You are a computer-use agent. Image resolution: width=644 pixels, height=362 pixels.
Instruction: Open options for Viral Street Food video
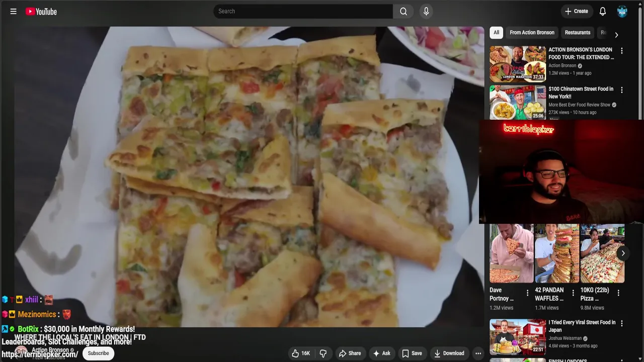(621, 324)
